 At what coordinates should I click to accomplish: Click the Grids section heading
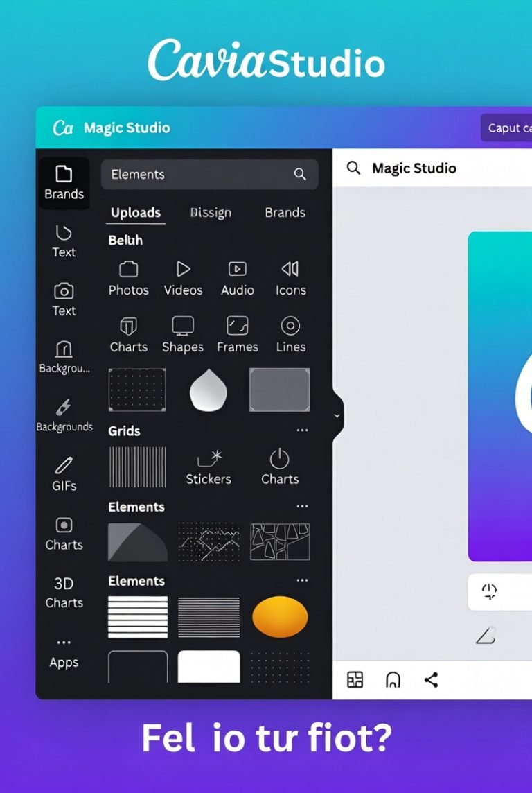124,431
